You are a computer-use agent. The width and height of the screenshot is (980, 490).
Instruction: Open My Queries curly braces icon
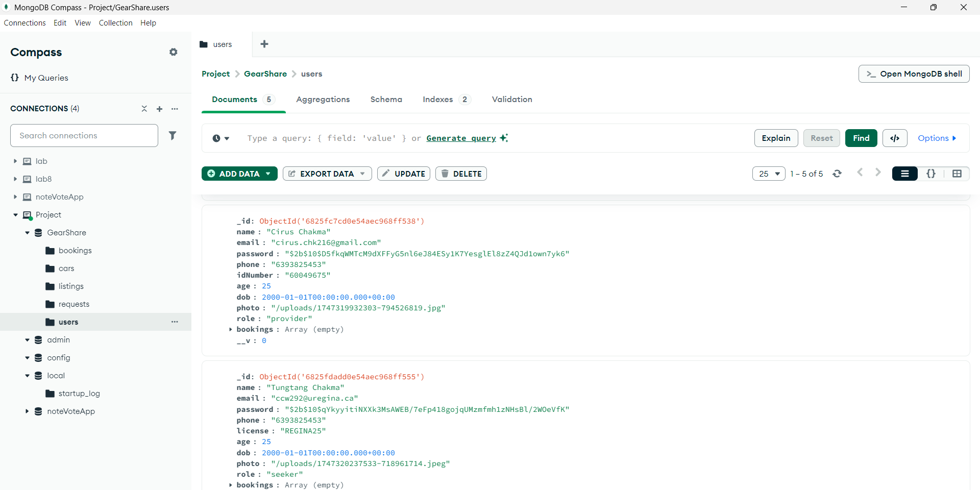[15, 78]
